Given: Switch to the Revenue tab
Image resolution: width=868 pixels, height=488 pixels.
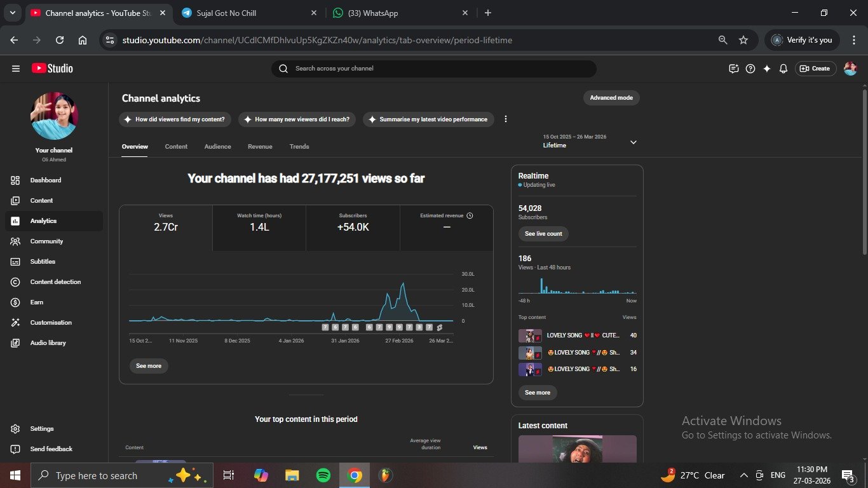Looking at the screenshot, I should (x=260, y=147).
